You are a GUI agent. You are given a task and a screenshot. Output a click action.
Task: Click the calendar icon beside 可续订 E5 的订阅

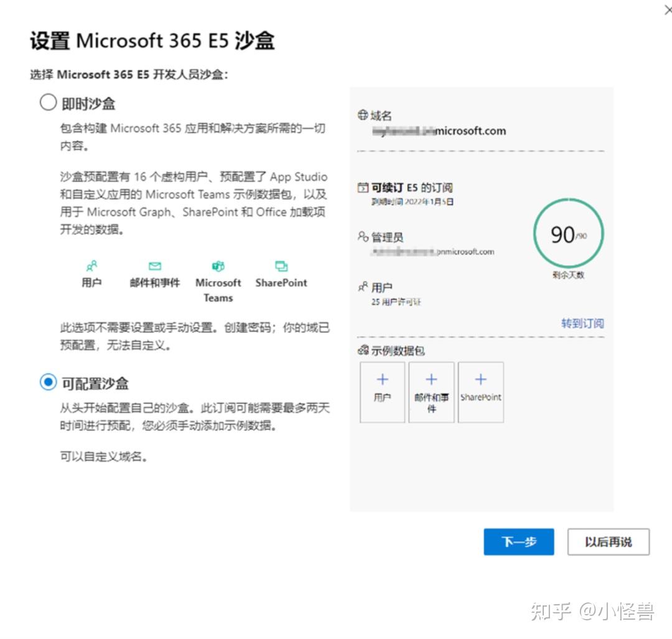363,187
